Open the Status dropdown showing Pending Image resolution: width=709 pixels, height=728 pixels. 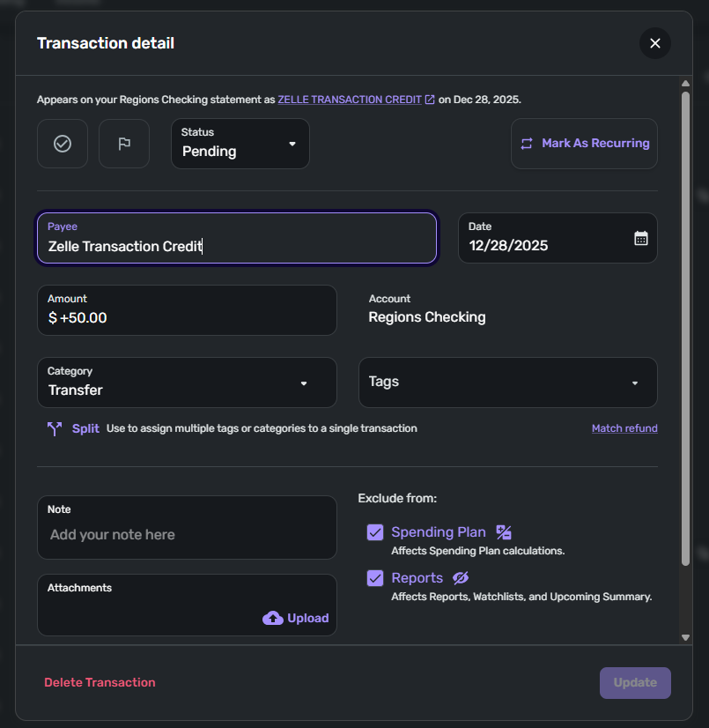point(240,144)
